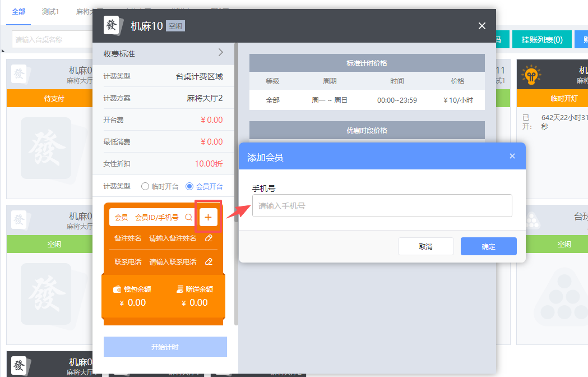Click the 请输入联系电话 field
Viewport: 588px width, 377px height.
(x=173, y=262)
